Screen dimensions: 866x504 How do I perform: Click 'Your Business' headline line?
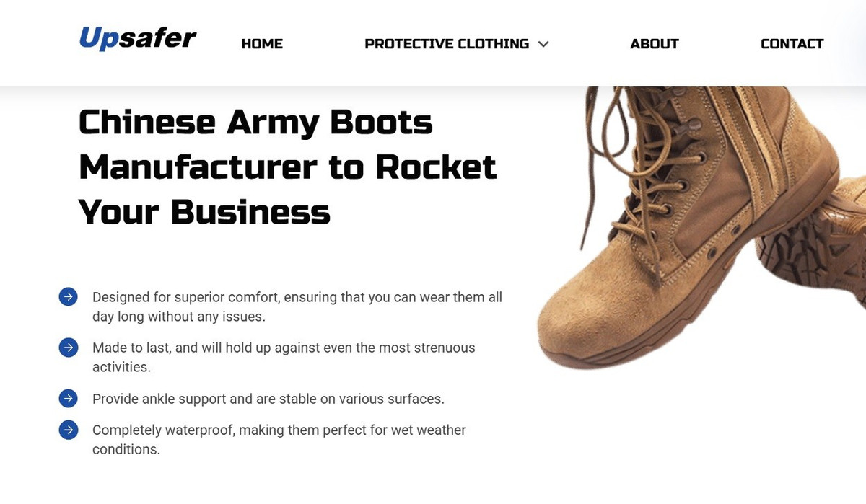pos(204,213)
